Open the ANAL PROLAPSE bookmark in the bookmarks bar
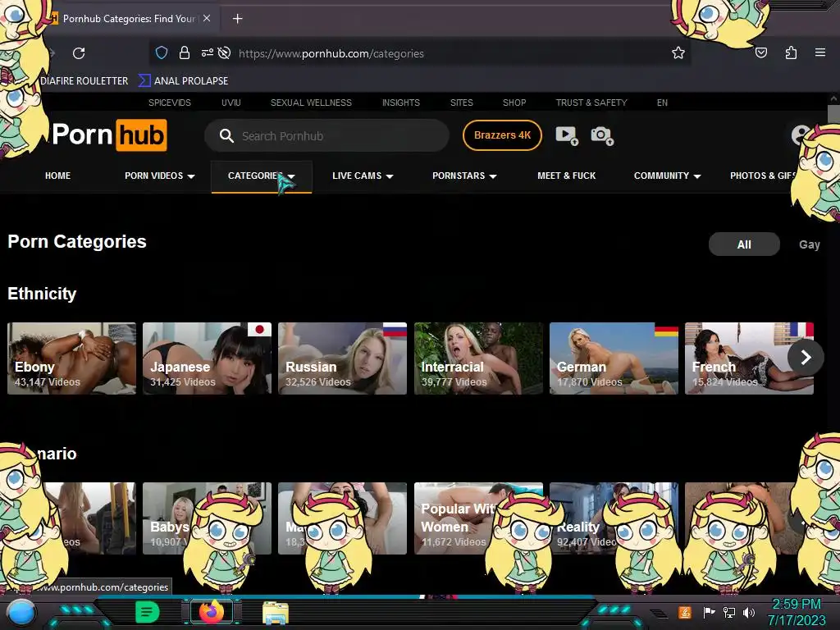Image resolution: width=840 pixels, height=630 pixels. 184,81
